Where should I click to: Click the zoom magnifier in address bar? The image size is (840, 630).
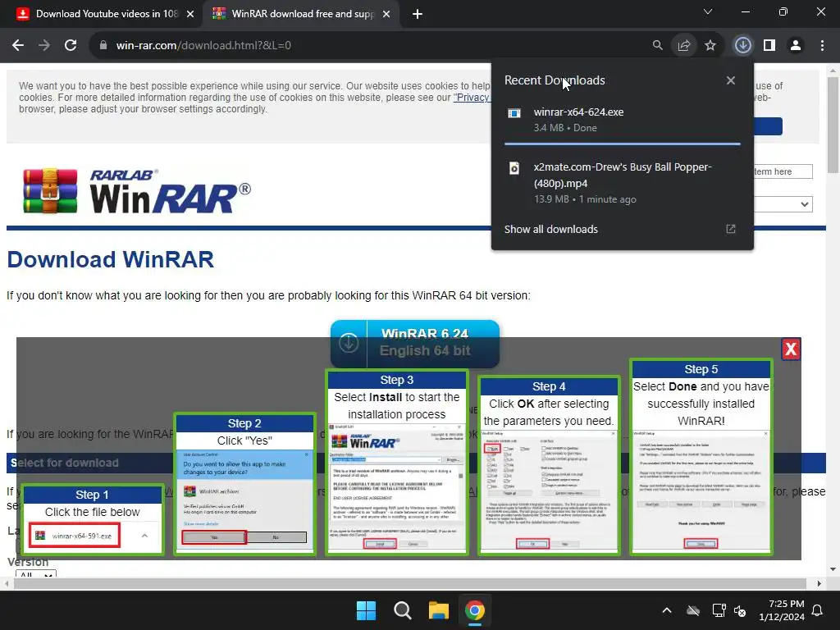pyautogui.click(x=657, y=46)
